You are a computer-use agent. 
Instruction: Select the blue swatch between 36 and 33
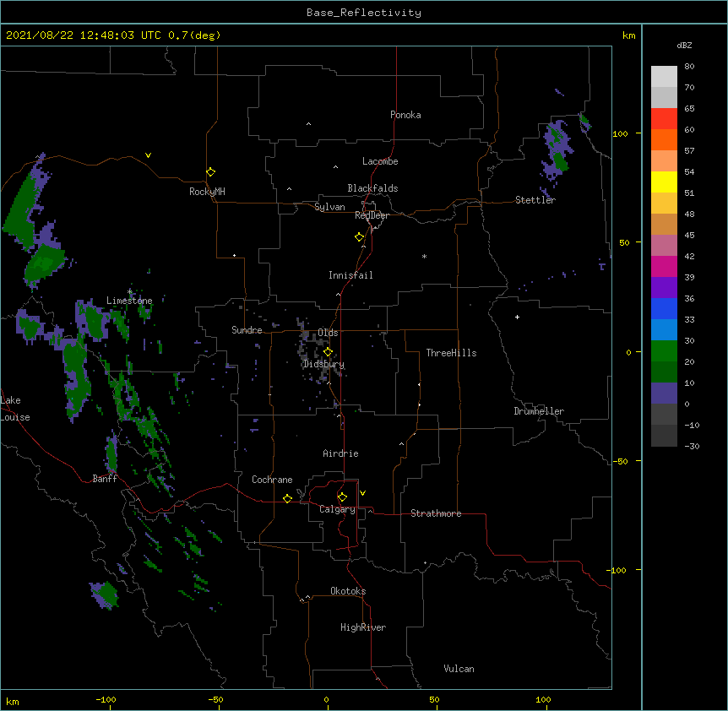(664, 308)
